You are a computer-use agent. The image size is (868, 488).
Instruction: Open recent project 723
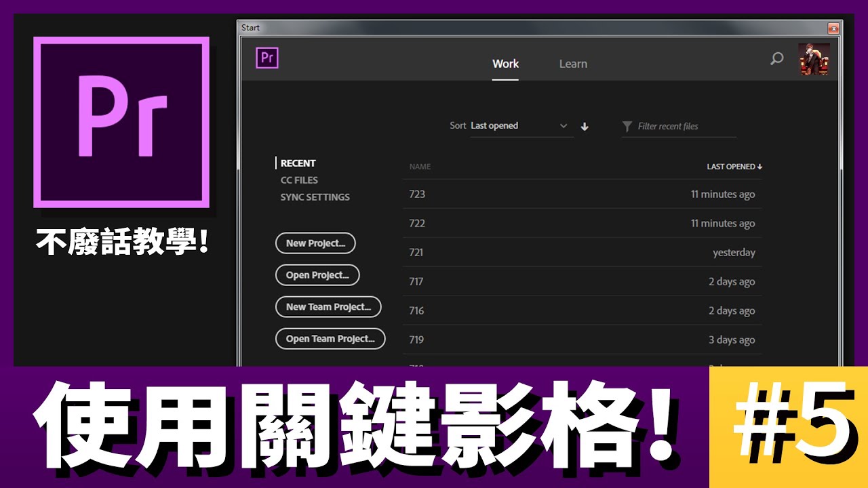point(583,194)
